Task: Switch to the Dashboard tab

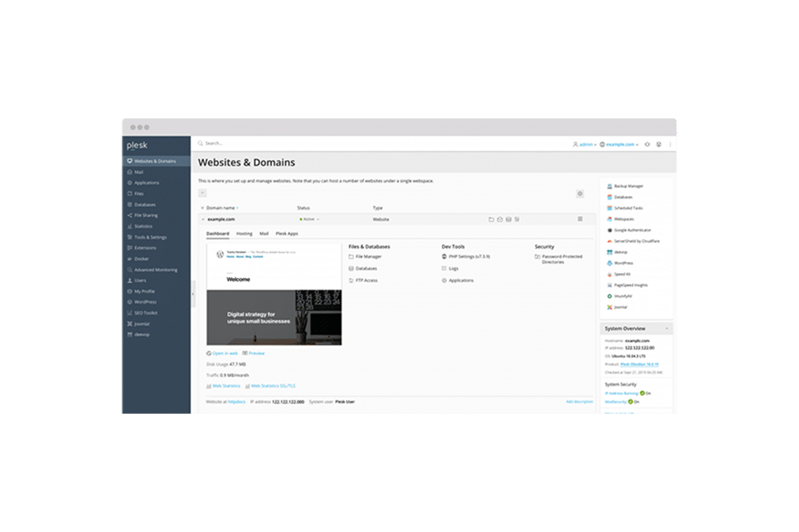Action: [218, 234]
